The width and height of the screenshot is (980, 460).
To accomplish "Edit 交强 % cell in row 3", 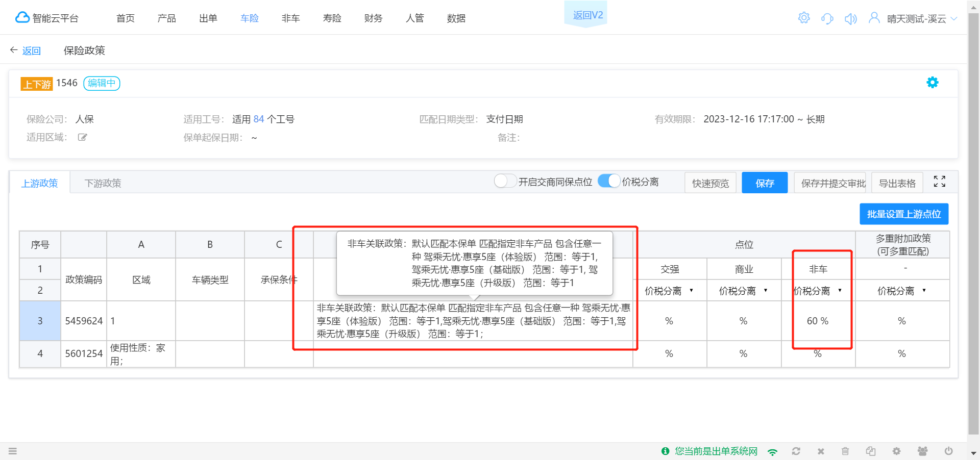I will click(x=670, y=321).
